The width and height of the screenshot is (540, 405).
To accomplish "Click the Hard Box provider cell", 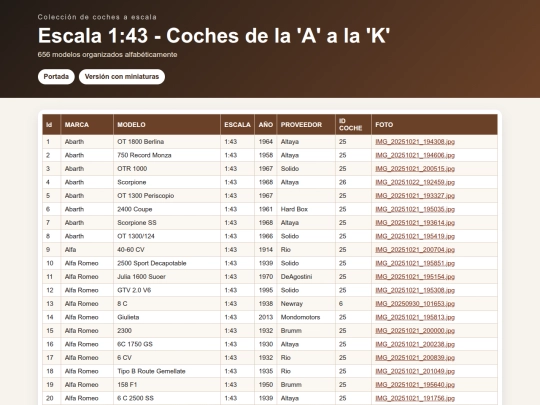I will (x=306, y=209).
